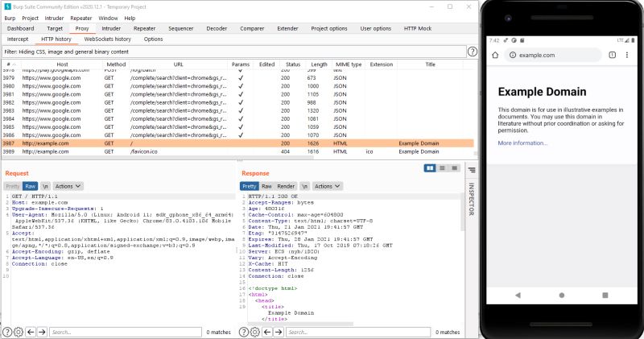The image size is (644, 339).
Task: Switch to the Extender tab
Action: tap(287, 28)
